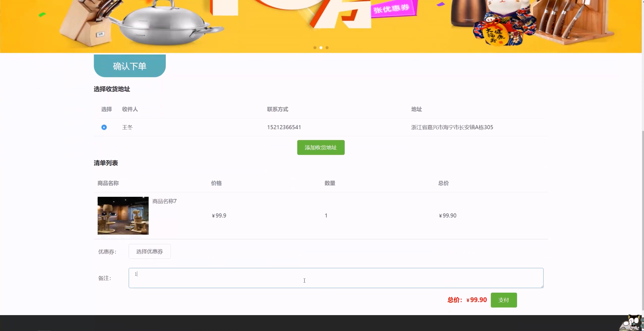
Task: Focus the 备注 remark text area
Action: tap(336, 278)
